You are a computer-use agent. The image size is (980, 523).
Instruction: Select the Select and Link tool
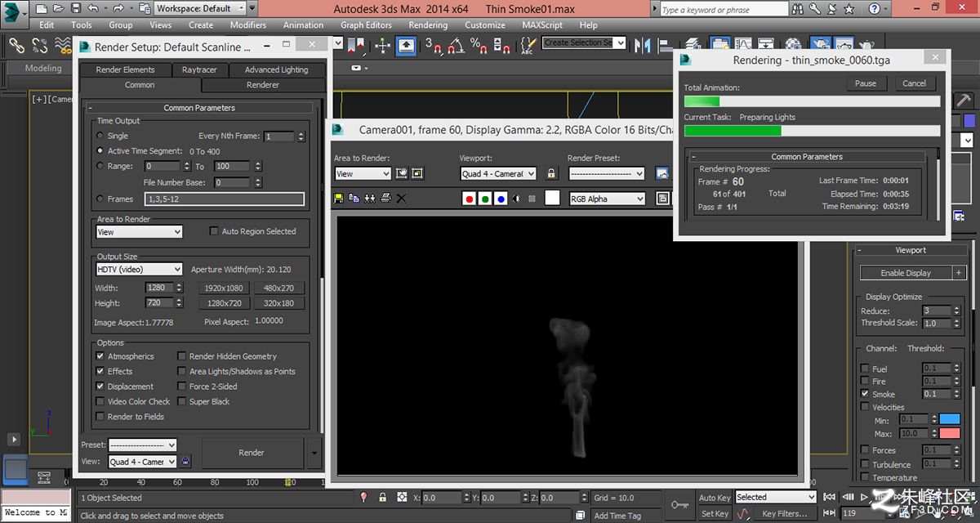point(16,46)
